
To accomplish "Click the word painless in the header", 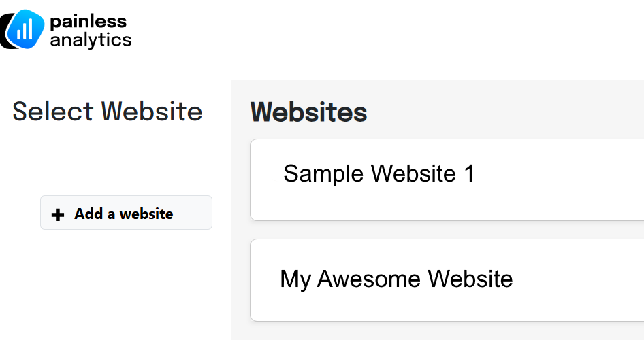I will tap(88, 22).
